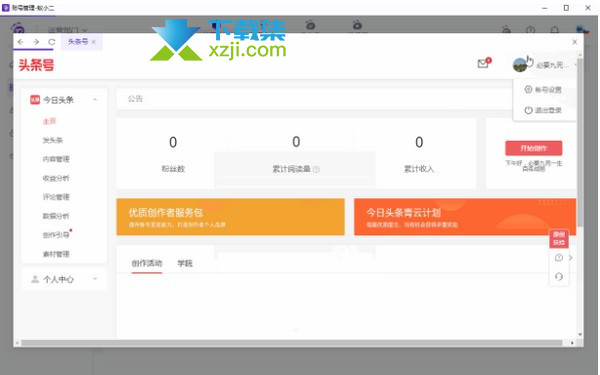Open 数据分析 in the sidebar
The width and height of the screenshot is (600, 375).
(56, 216)
